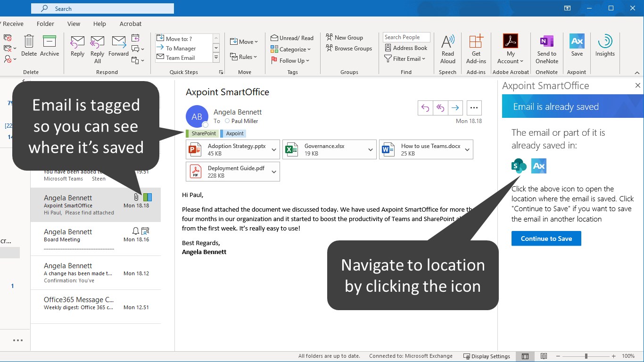Open the SharePoint saved location icon
This screenshot has width=644, height=362.
coord(519,165)
